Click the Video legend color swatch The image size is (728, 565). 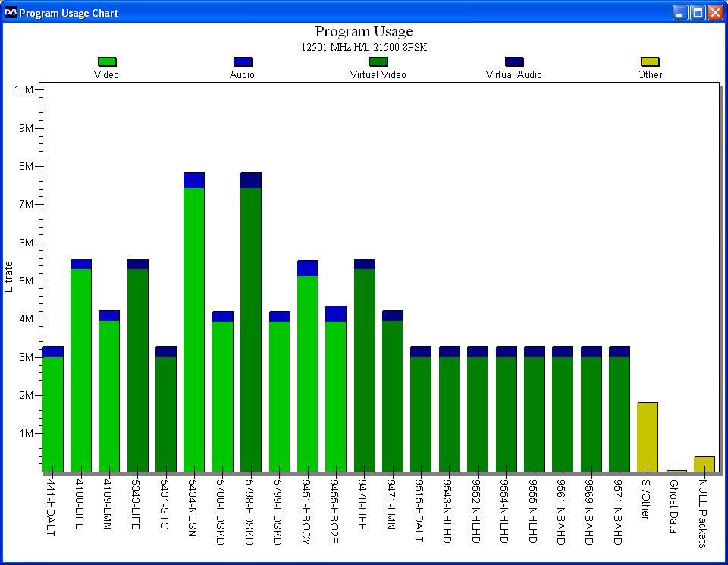(x=107, y=61)
